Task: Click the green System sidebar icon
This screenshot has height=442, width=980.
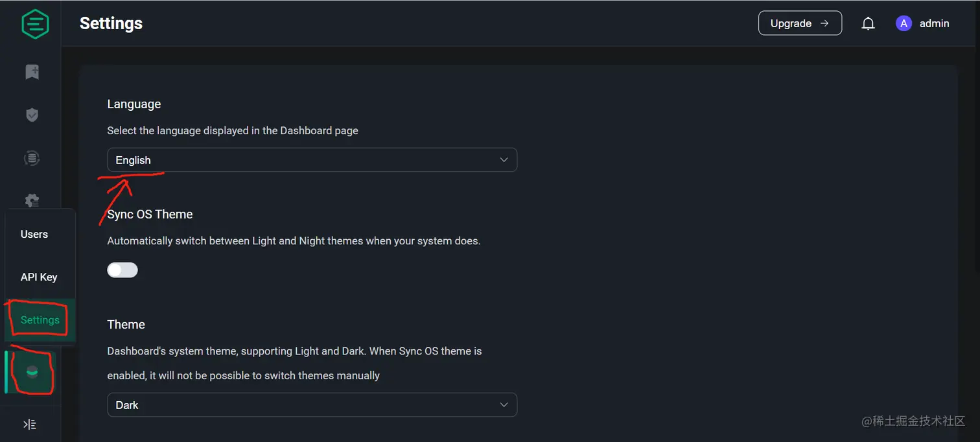Action: (x=32, y=372)
